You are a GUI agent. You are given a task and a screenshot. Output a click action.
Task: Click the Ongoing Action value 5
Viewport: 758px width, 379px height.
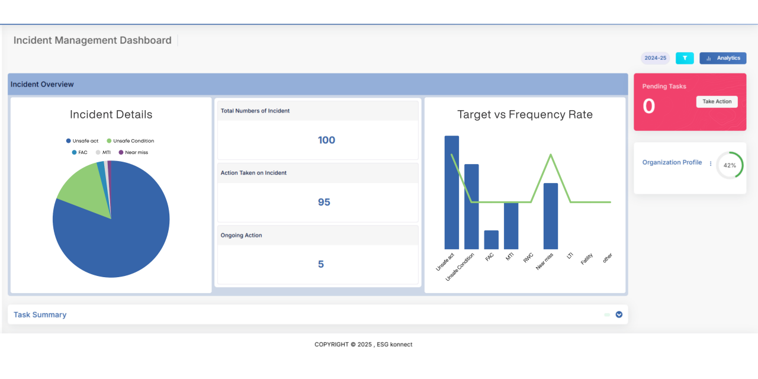321,264
